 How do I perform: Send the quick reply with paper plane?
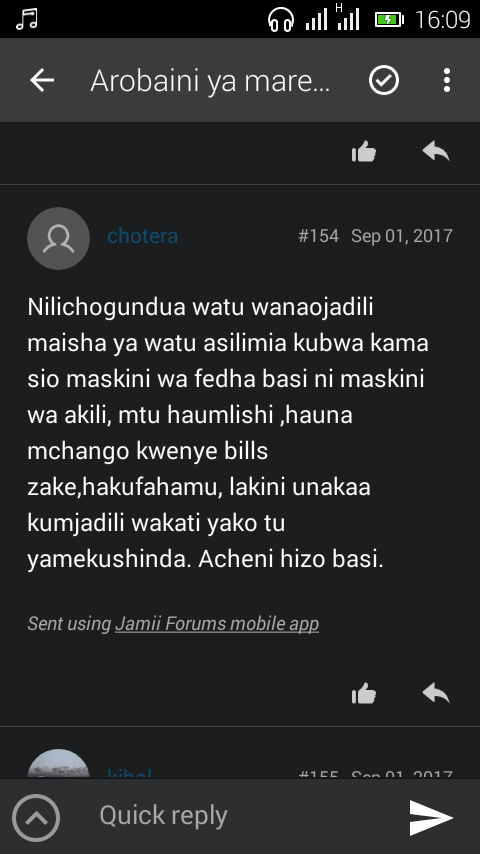tap(431, 817)
